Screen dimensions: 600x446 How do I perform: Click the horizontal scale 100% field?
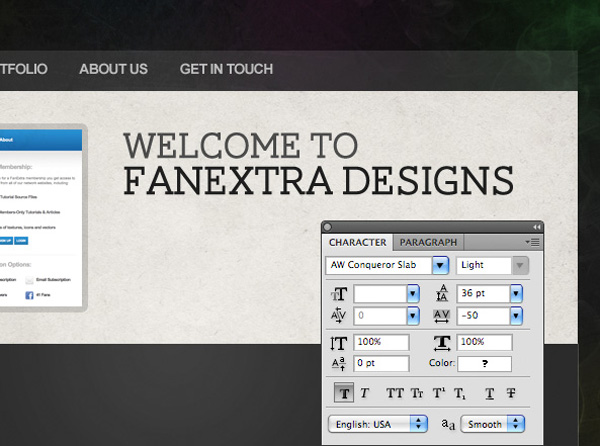coord(485,342)
